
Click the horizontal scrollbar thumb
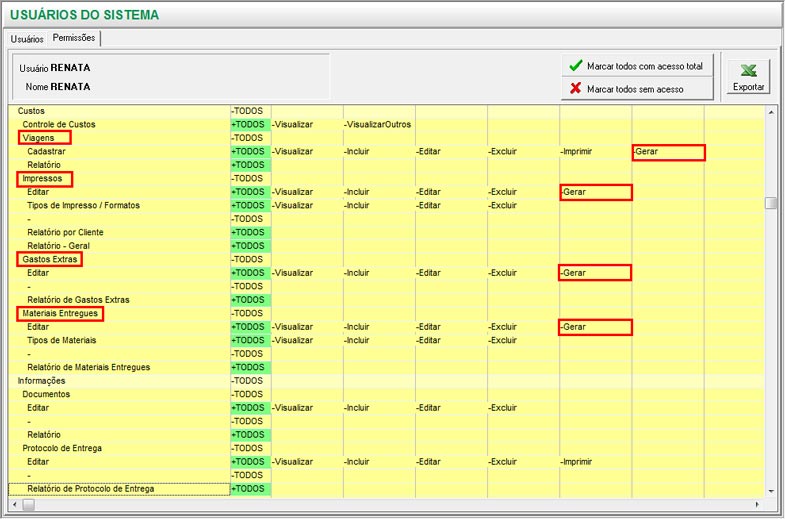click(x=29, y=504)
